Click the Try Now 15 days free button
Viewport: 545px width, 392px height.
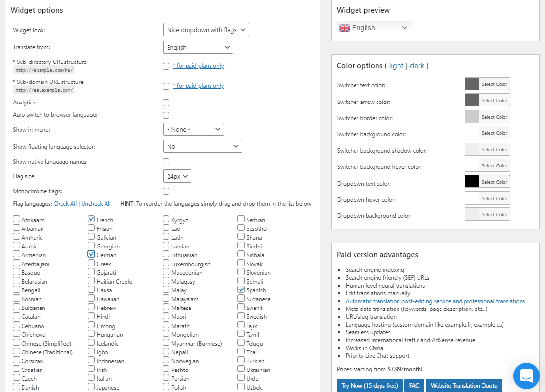point(370,385)
